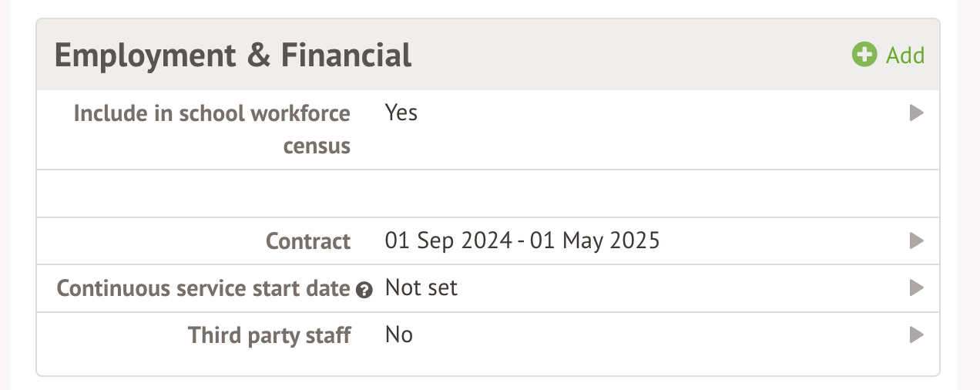
Task: Click the 'Third party staff' label
Action: (270, 335)
